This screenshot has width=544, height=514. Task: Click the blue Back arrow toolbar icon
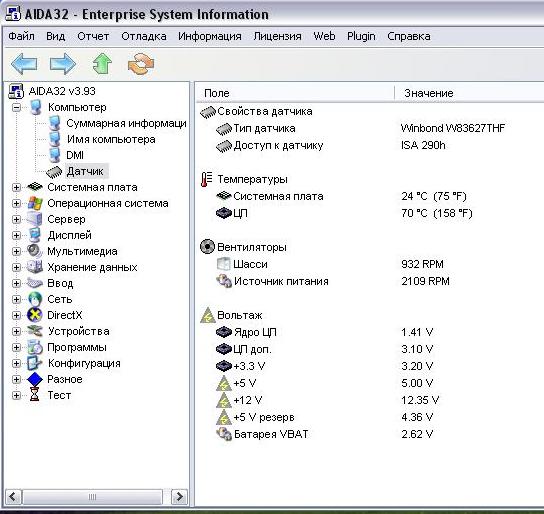click(x=24, y=63)
